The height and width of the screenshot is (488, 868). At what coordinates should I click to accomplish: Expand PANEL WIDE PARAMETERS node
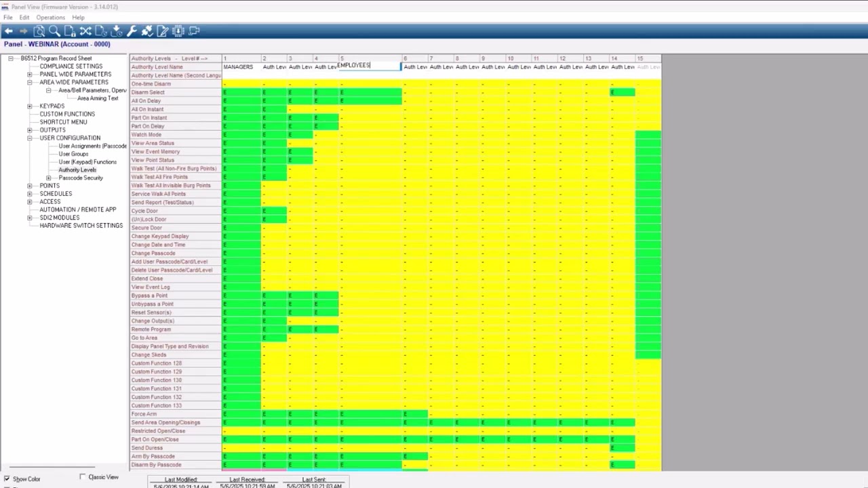click(30, 75)
